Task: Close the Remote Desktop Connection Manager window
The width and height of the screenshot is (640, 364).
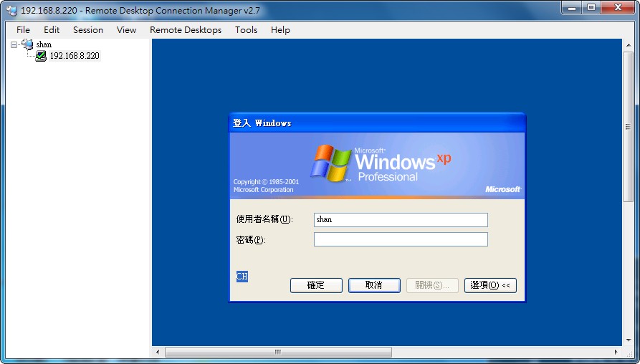Action: tap(618, 7)
